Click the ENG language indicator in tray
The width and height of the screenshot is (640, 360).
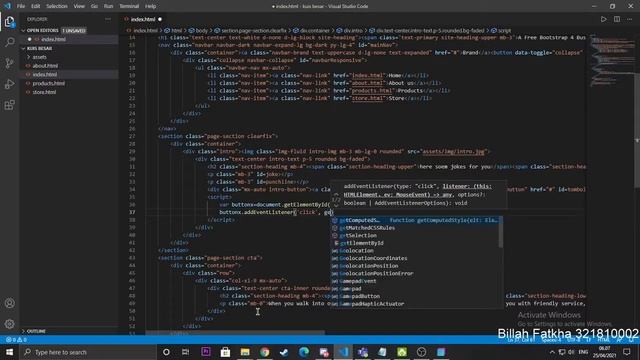pos(583,352)
